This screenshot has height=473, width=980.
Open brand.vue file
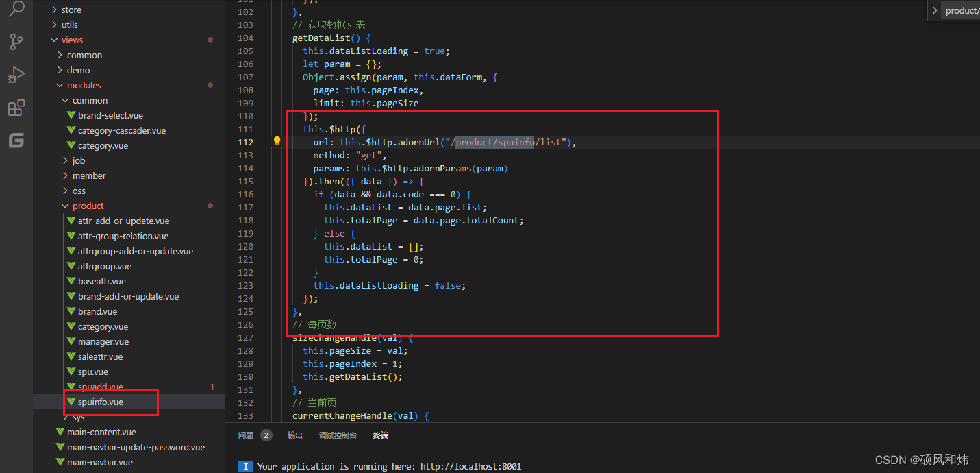97,311
